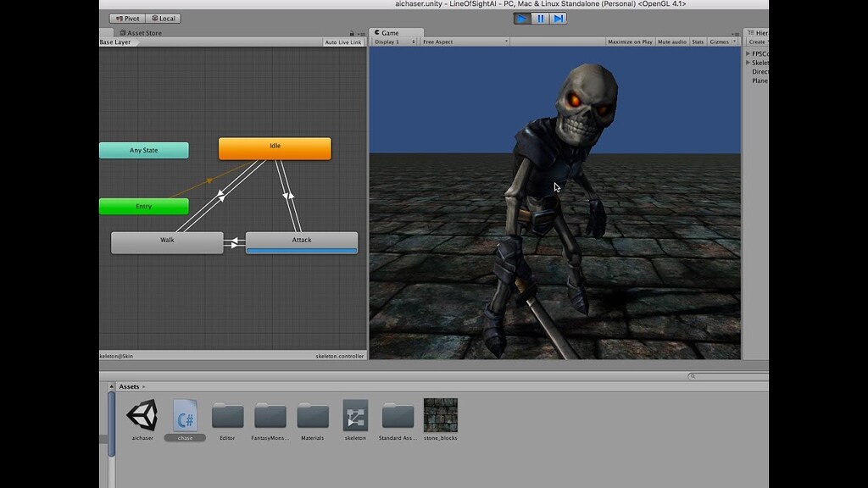Select the skeleton controller asset

(354, 415)
